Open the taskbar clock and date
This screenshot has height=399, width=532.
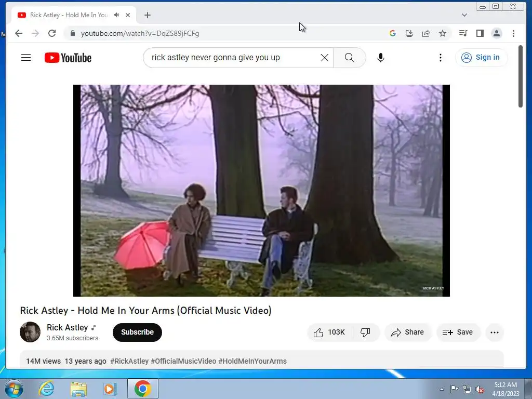click(506, 389)
